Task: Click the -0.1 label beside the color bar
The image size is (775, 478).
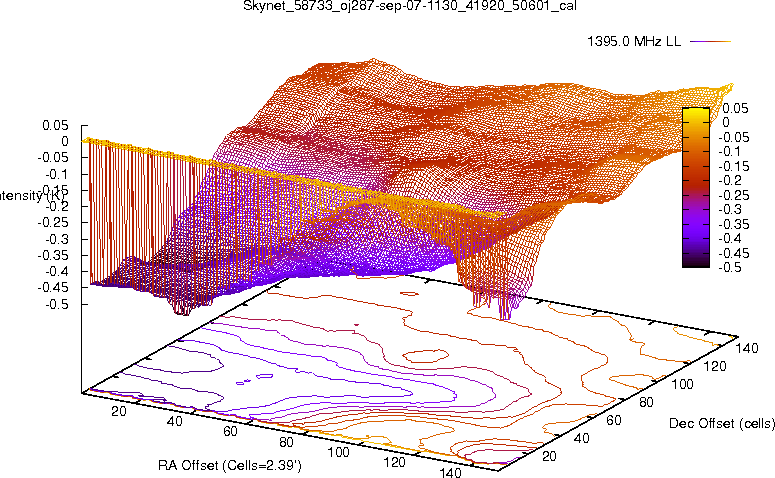Action: 729,151
